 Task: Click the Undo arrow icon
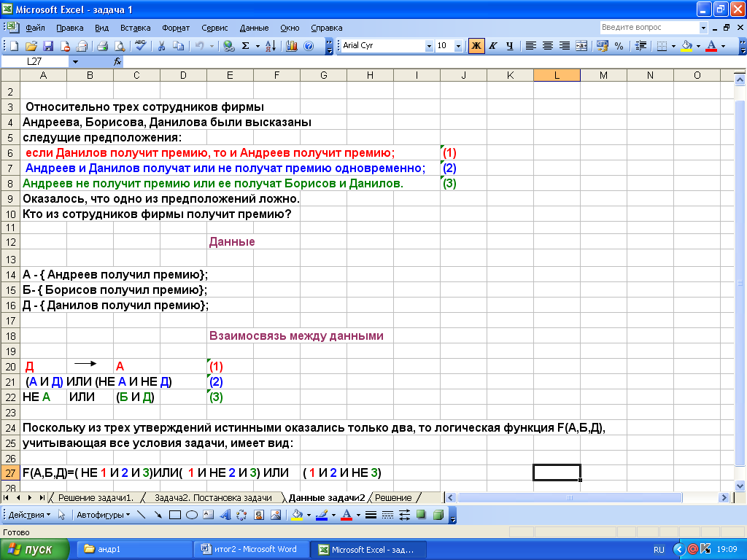coord(200,46)
